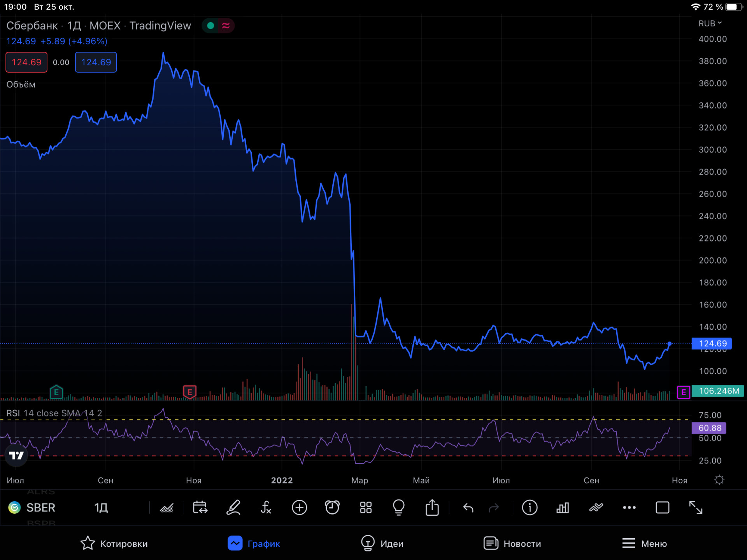
Task: Tap the Wi-Fi status icon
Action: pos(695,7)
